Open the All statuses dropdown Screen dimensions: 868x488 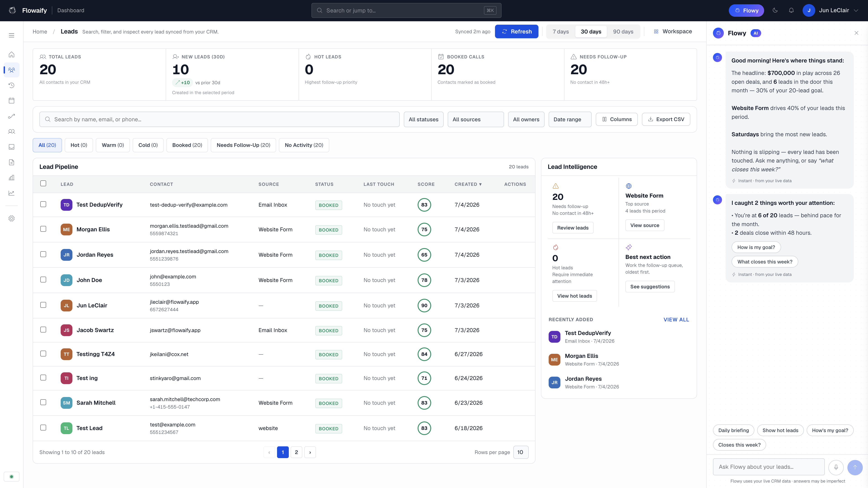coord(423,119)
